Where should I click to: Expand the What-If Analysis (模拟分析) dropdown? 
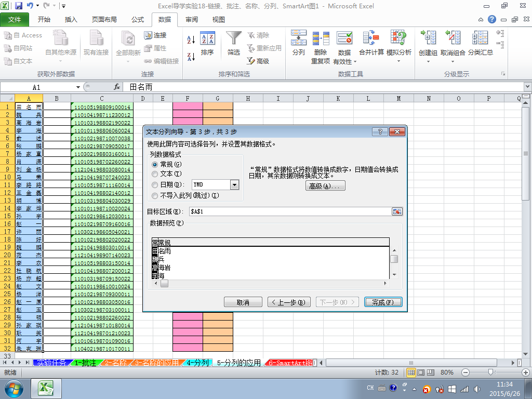point(399,61)
